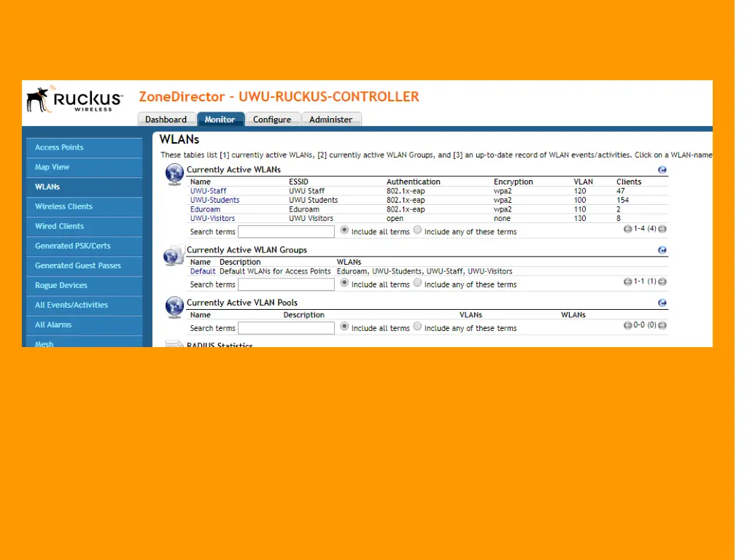
Task: Click the globe icon beside Currently Active WLANs
Action: coord(174,174)
